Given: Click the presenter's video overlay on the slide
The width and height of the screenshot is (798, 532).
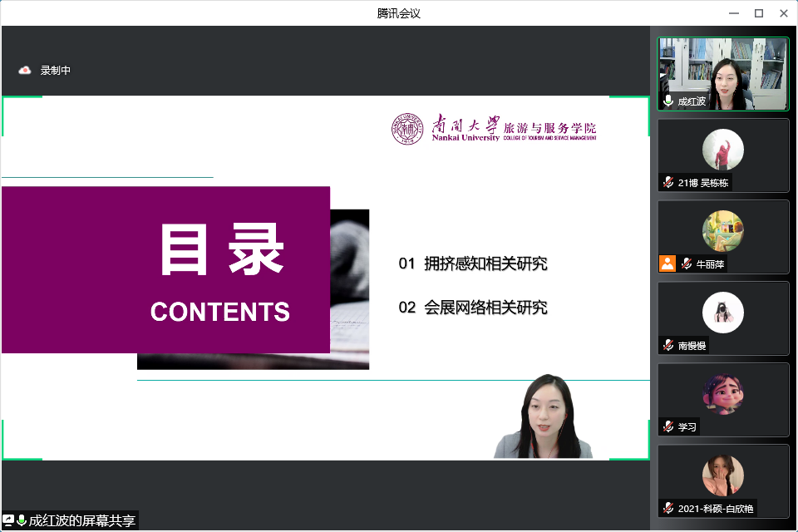Looking at the screenshot, I should point(544,420).
